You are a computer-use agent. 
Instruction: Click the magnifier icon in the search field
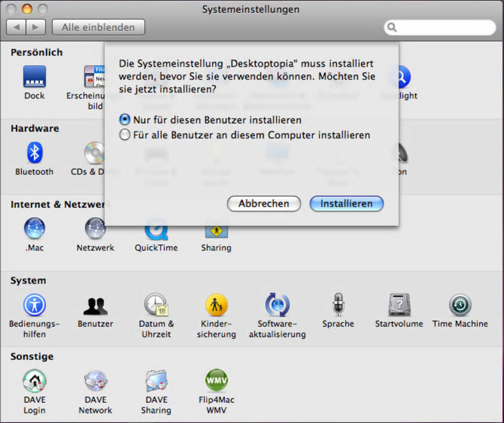392,27
